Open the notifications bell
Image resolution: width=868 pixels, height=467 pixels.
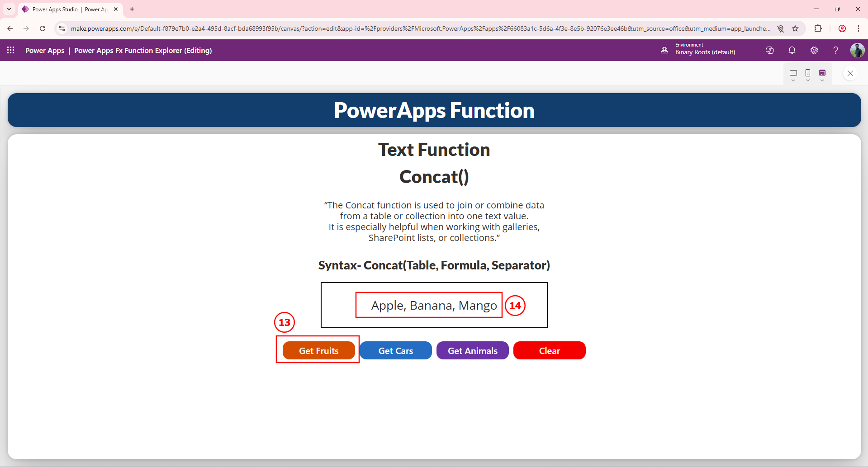(792, 50)
